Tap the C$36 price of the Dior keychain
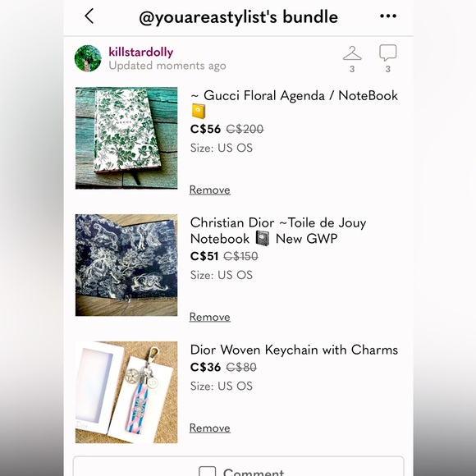This screenshot has height=476, width=476. [x=205, y=368]
